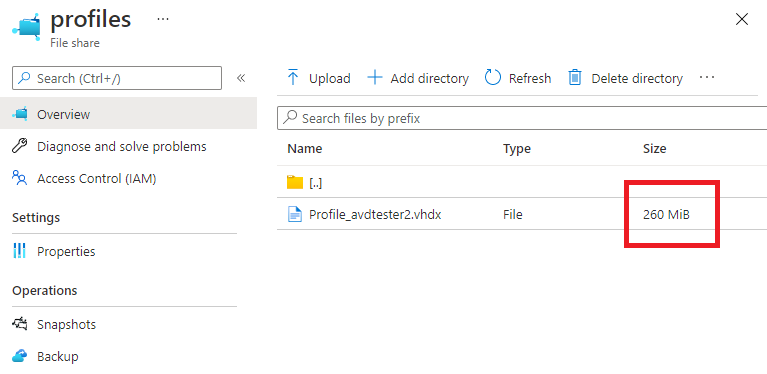Collapse the sidebar with double chevron

click(241, 78)
